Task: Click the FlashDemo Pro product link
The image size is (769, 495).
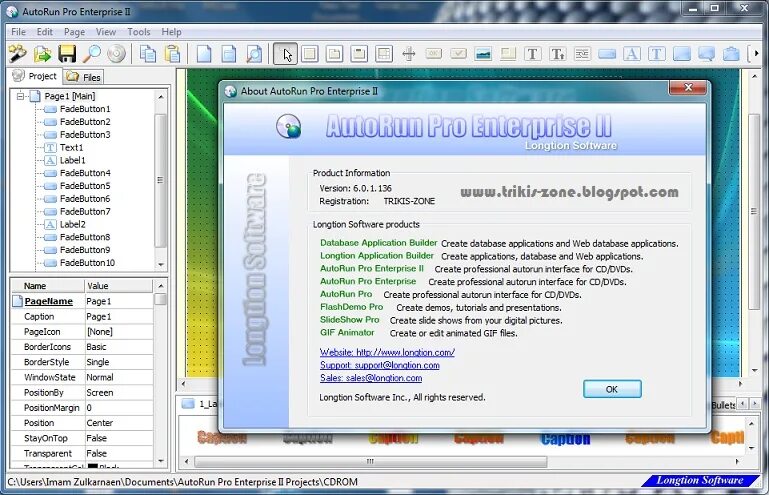Action: pyautogui.click(x=352, y=307)
